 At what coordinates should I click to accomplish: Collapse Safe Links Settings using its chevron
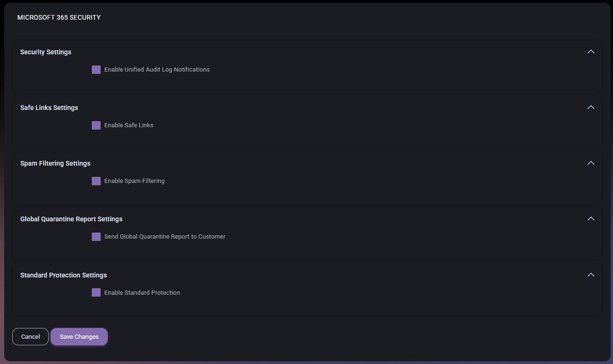pos(591,107)
